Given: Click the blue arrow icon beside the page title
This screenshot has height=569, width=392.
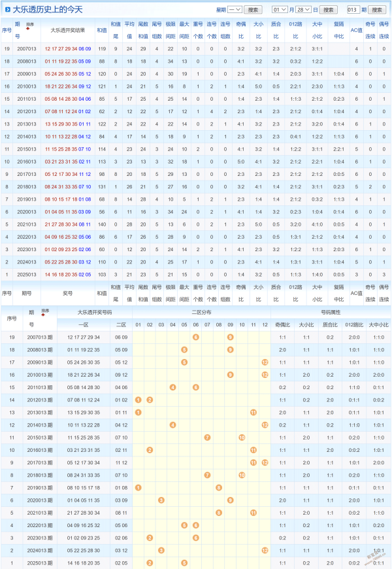Looking at the screenshot, I should [7, 10].
